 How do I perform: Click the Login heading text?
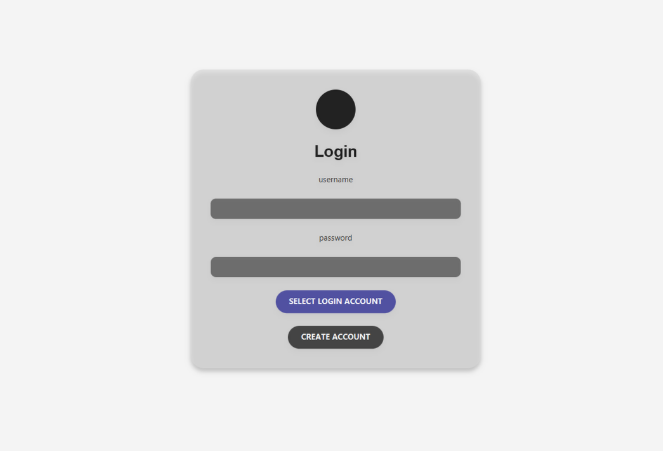pyautogui.click(x=335, y=151)
